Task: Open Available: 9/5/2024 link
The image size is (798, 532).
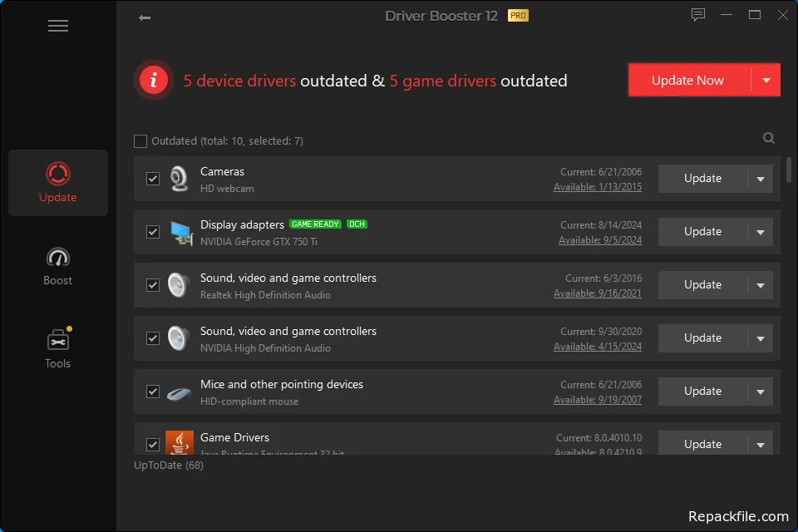Action: 600,239
